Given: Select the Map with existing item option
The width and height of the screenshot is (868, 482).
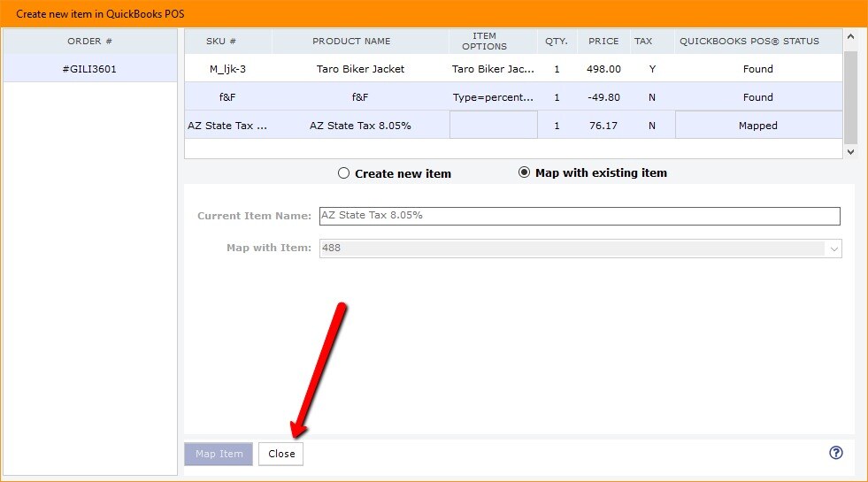Looking at the screenshot, I should pyautogui.click(x=525, y=172).
